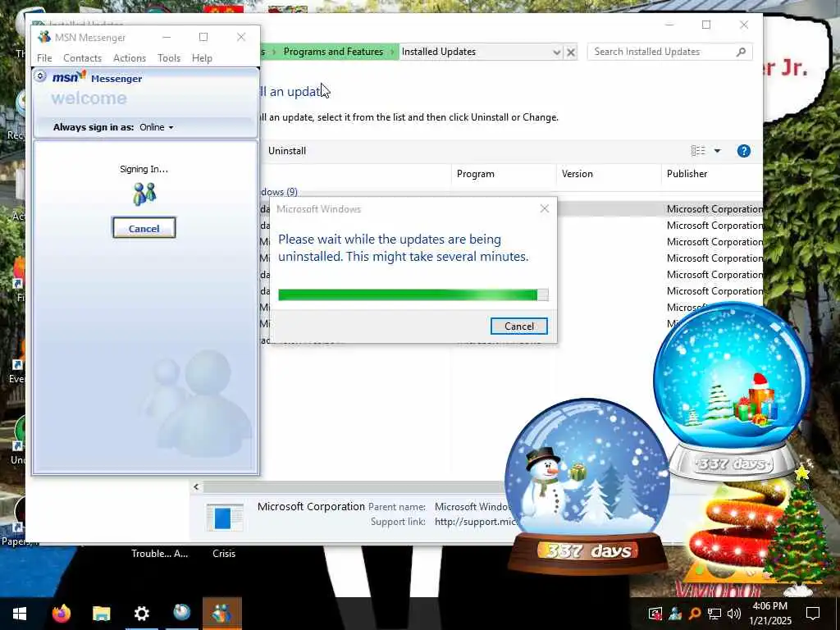The image size is (840, 630).
Task: Click the signing-in buddies animation icon
Action: [x=144, y=194]
